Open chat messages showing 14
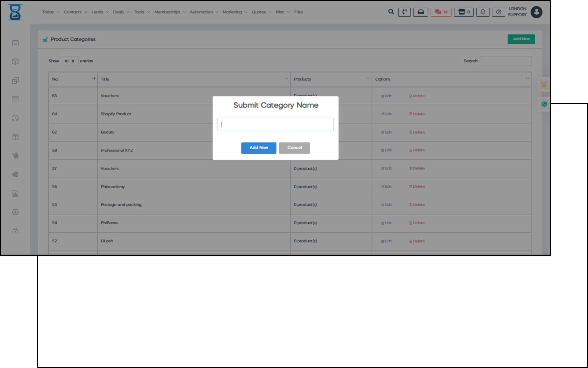The height and width of the screenshot is (368, 588). click(x=441, y=12)
